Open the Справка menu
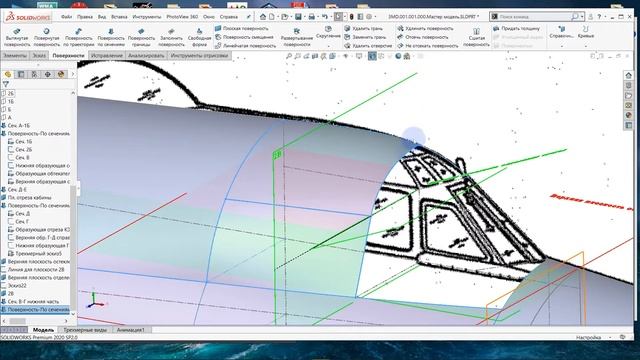The width and height of the screenshot is (640, 360). coord(229,17)
